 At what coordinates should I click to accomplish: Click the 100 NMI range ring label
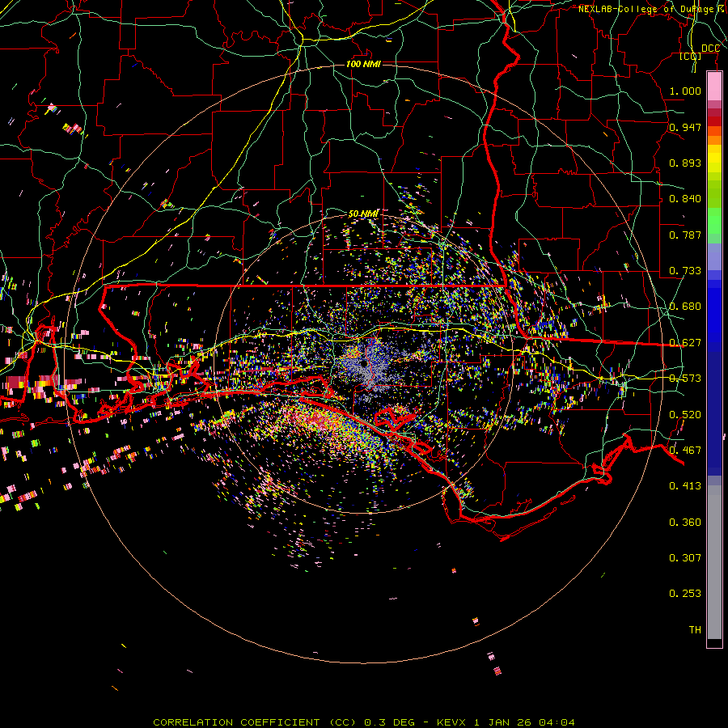(363, 64)
